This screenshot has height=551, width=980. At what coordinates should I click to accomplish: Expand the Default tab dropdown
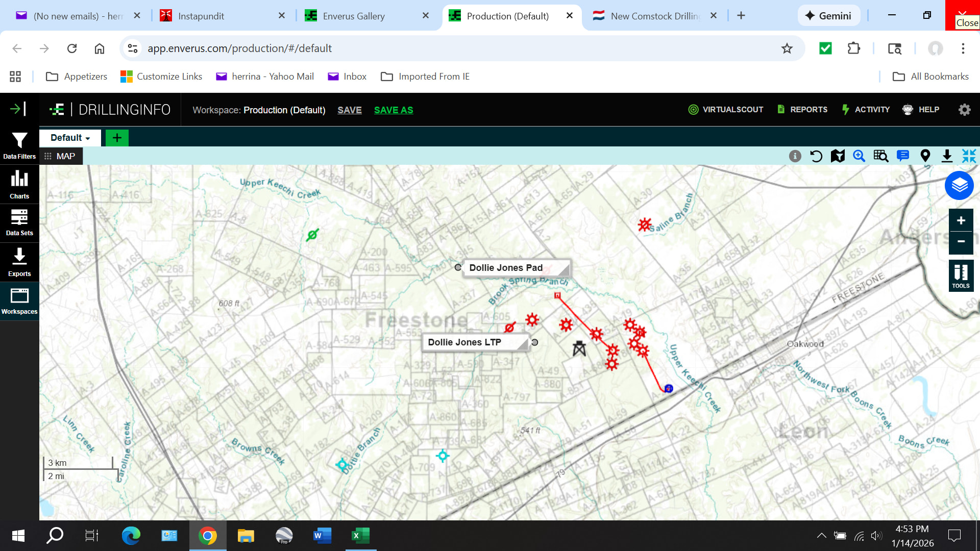point(70,138)
